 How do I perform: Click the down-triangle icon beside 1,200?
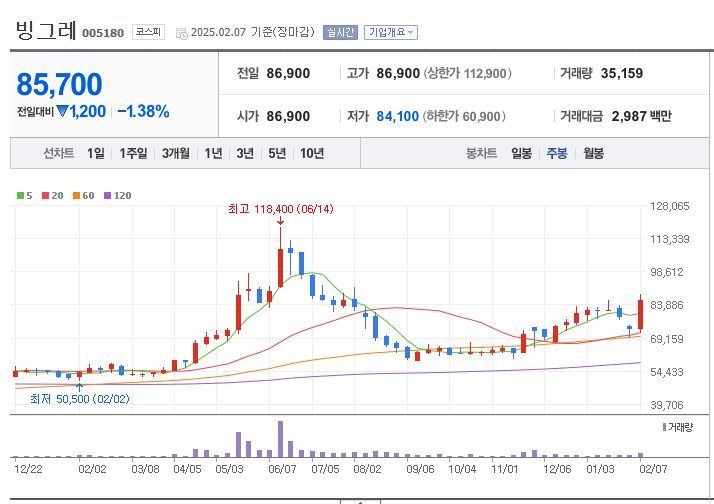point(62,111)
